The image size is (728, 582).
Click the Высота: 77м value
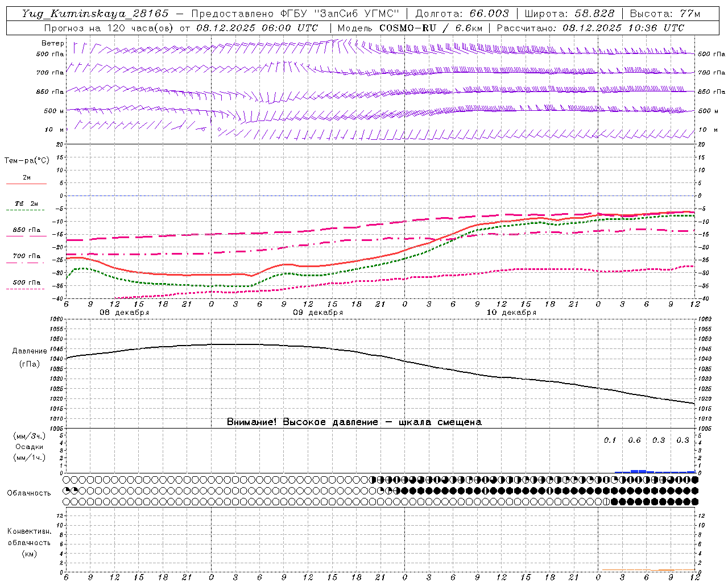[665, 14]
